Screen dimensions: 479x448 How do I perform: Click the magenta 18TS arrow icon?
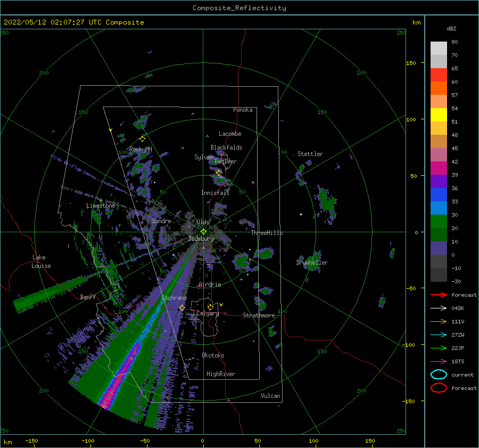pos(439,362)
